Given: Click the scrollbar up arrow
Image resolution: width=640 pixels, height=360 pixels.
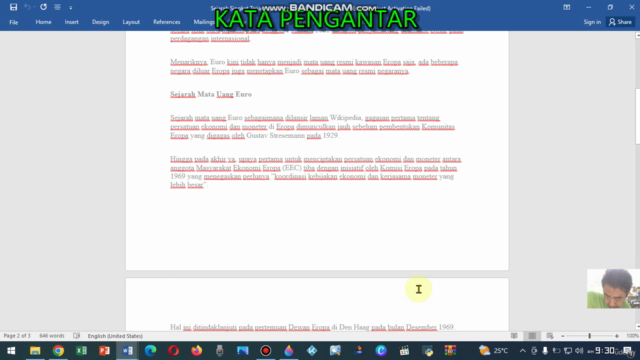Looking at the screenshot, I should pos(638,36).
